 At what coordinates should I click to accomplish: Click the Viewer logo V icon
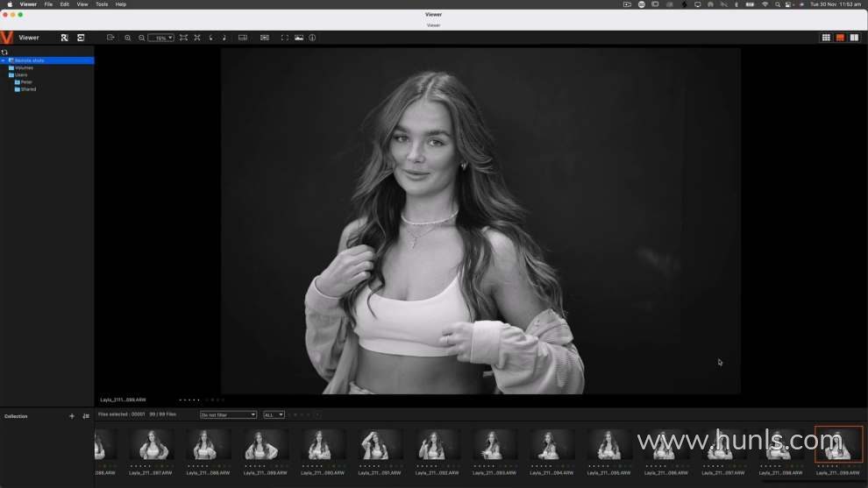click(x=7, y=38)
